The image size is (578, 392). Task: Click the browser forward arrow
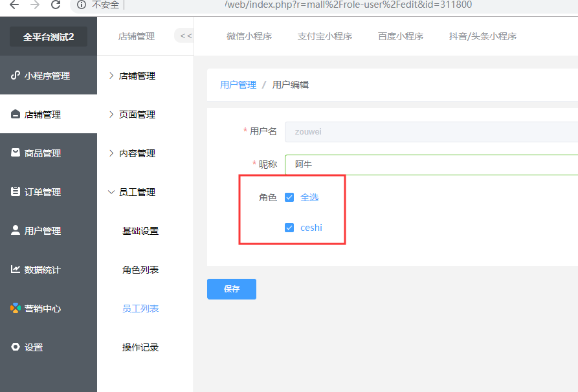(x=35, y=5)
